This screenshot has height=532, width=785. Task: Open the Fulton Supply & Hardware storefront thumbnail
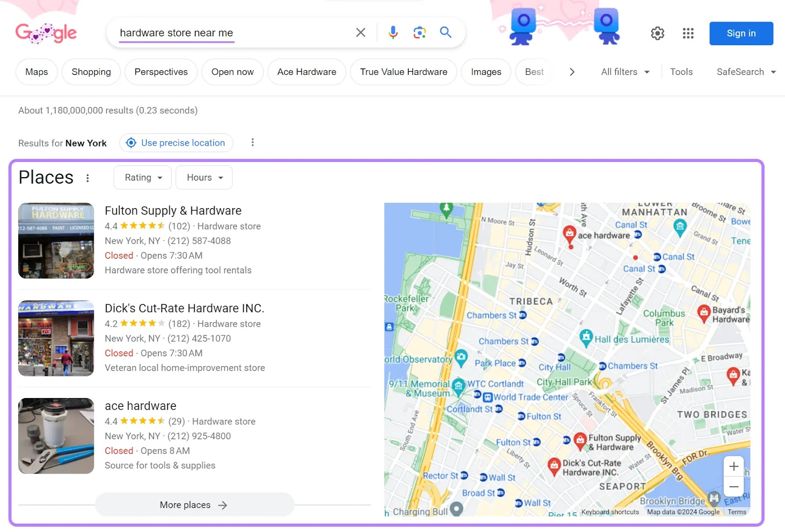[x=56, y=240]
